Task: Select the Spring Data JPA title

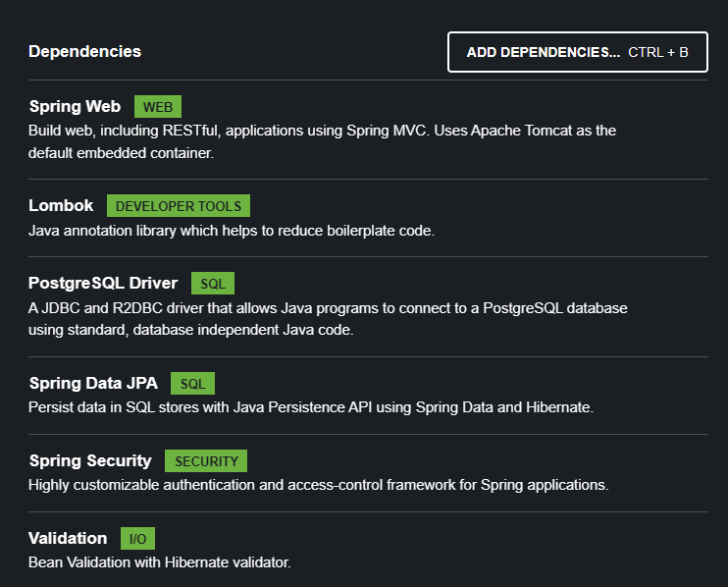Action: (93, 383)
